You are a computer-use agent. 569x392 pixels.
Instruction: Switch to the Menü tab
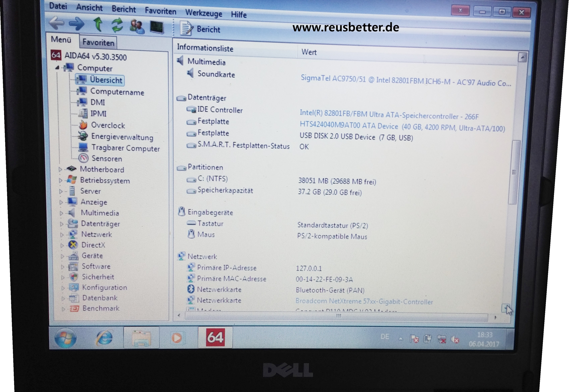[x=61, y=40]
